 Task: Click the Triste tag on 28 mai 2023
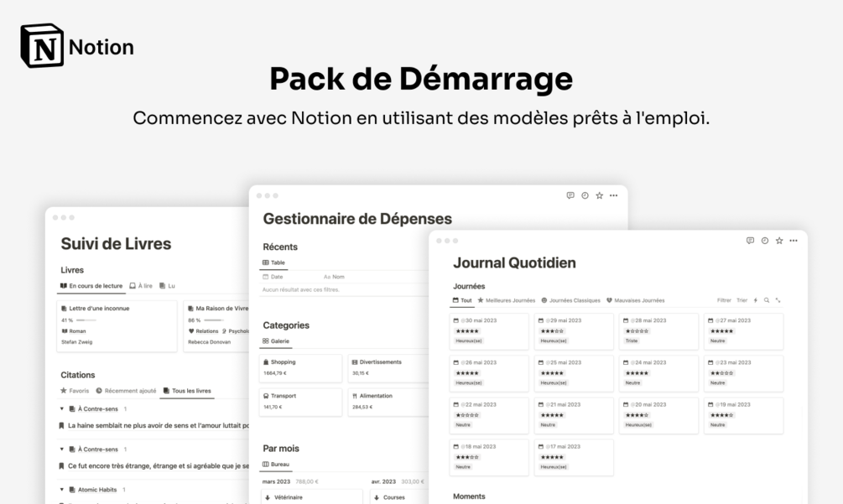(x=631, y=340)
